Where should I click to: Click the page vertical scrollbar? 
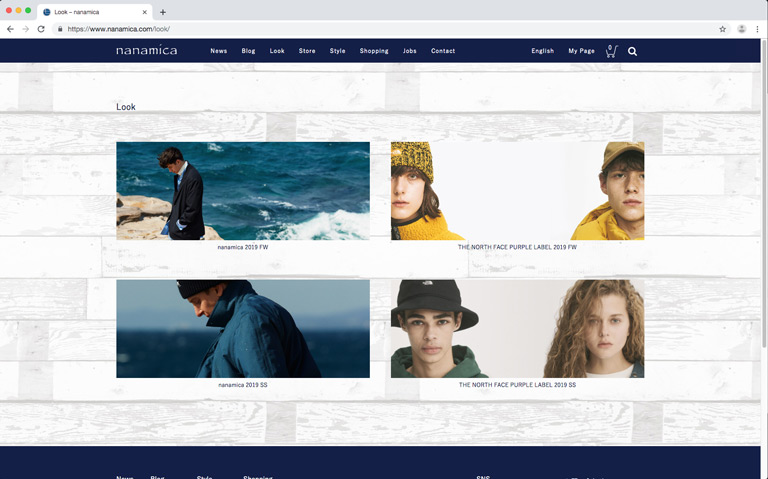coord(764,196)
